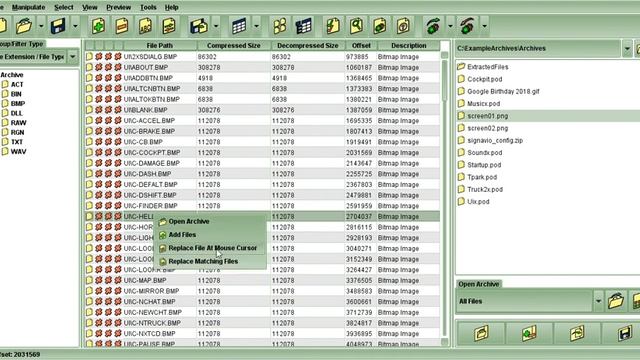This screenshot has height=360, width=640.
Task: Click open folder icon beside All Files
Action: pos(616,301)
